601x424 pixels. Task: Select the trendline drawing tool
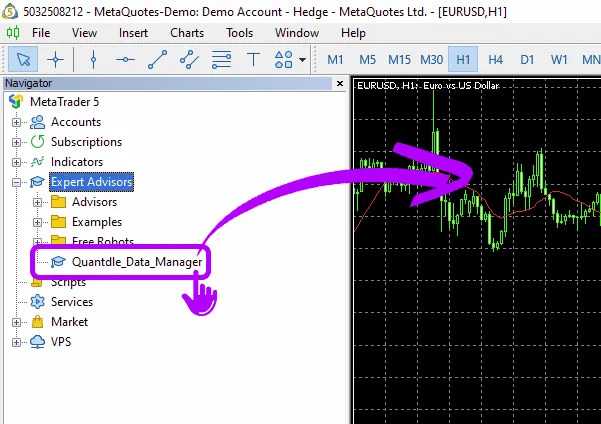(x=158, y=59)
